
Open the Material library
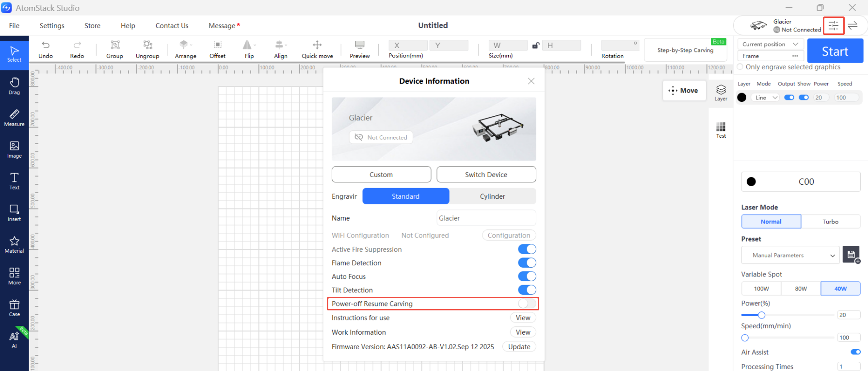coord(14,244)
